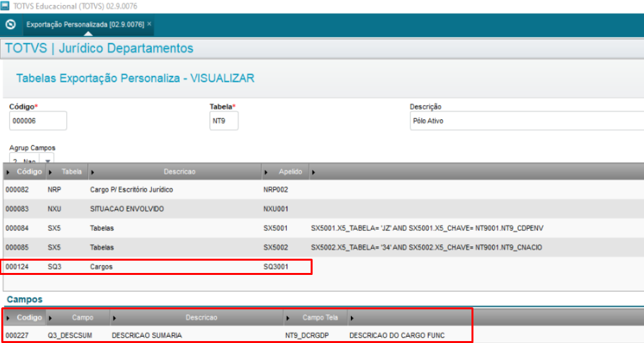644x343 pixels.
Task: Click cell DESCRICAO SUMARIA
Action: (x=147, y=335)
